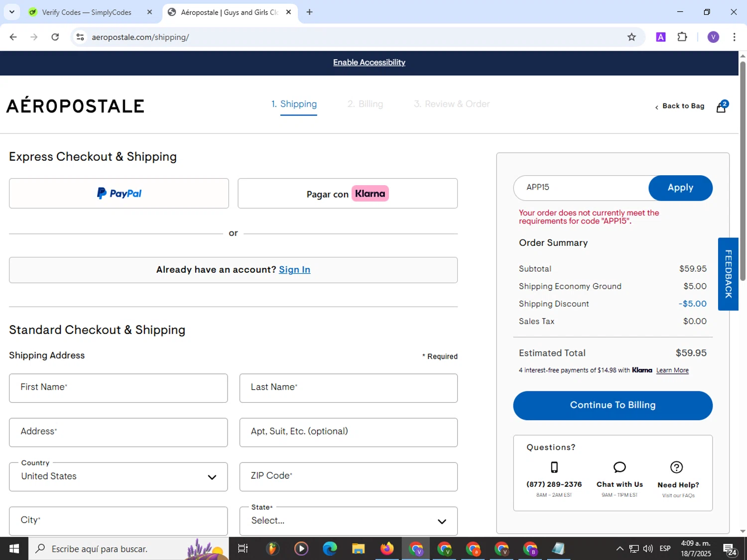Open a new browser tab
This screenshot has width=747, height=560.
click(x=309, y=12)
